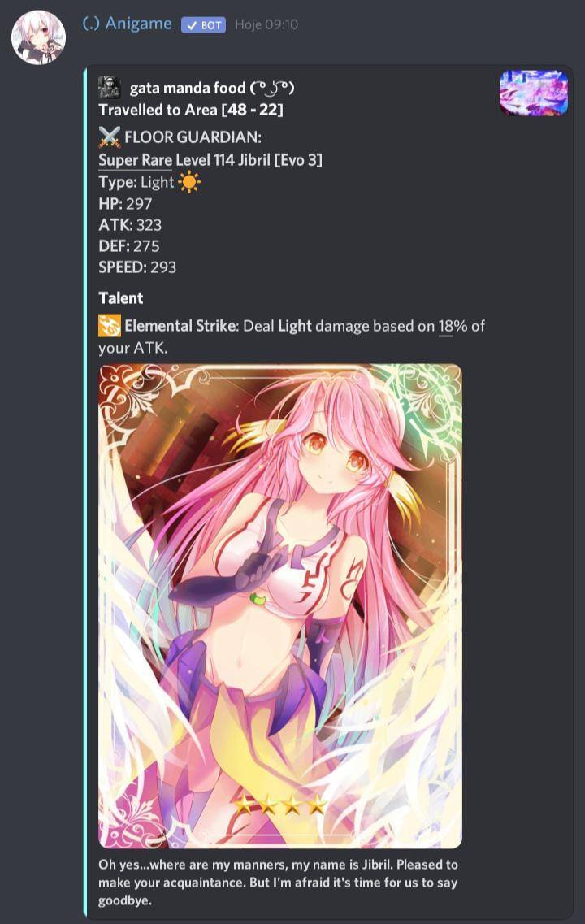The image size is (585, 924).
Task: Click the SPEED: 293 stat line
Action: 137,267
